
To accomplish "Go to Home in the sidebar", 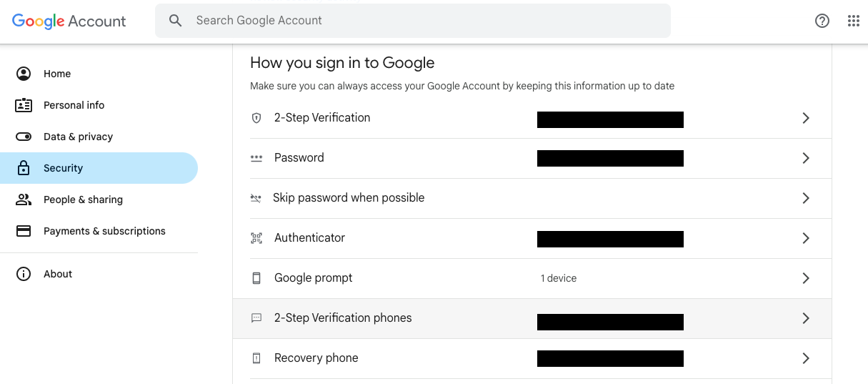I will click(57, 74).
